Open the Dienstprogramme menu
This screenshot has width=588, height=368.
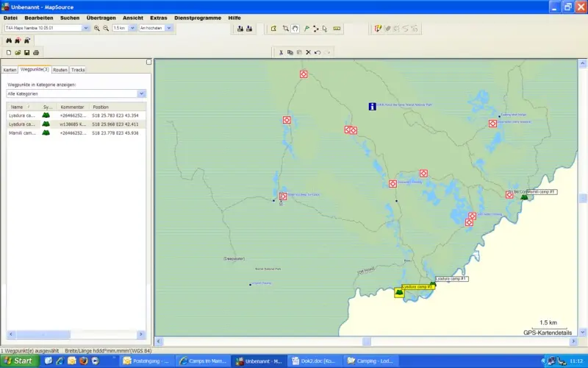click(198, 18)
